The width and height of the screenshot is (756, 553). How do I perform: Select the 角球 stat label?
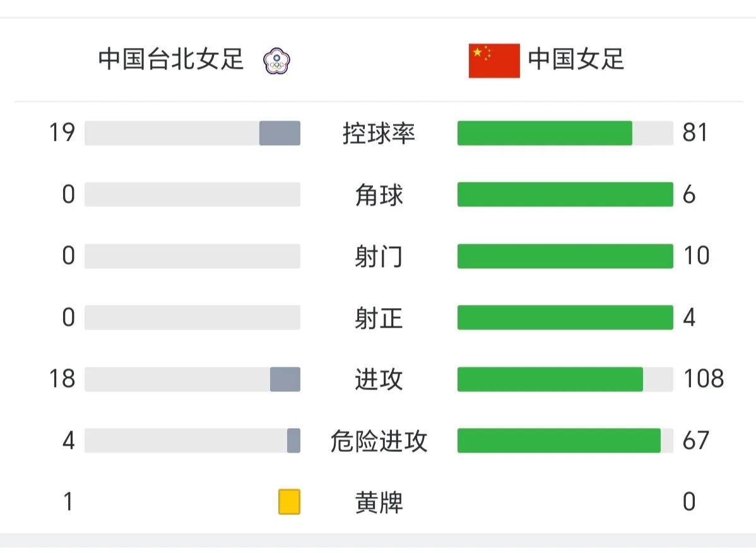(x=379, y=195)
